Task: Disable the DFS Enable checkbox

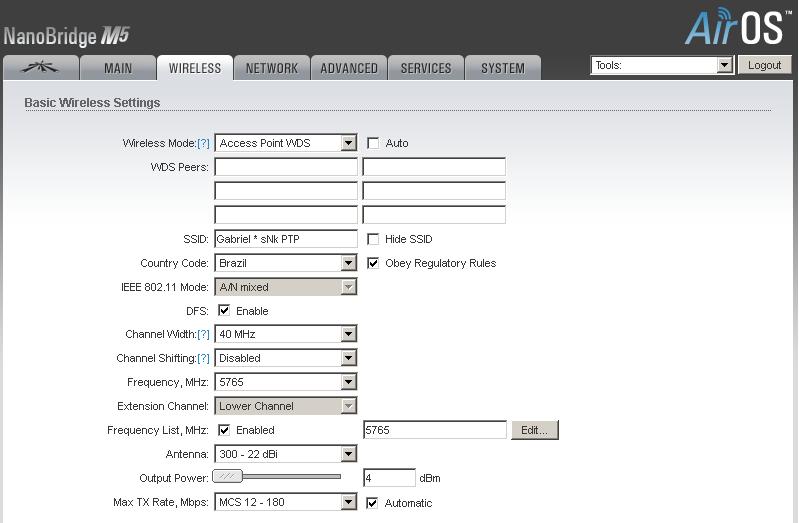Action: [224, 310]
